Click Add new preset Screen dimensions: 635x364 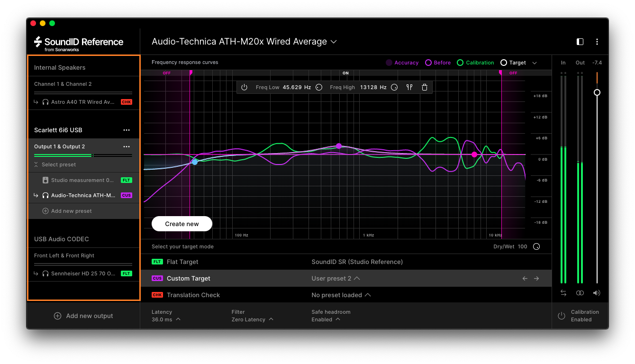click(67, 211)
